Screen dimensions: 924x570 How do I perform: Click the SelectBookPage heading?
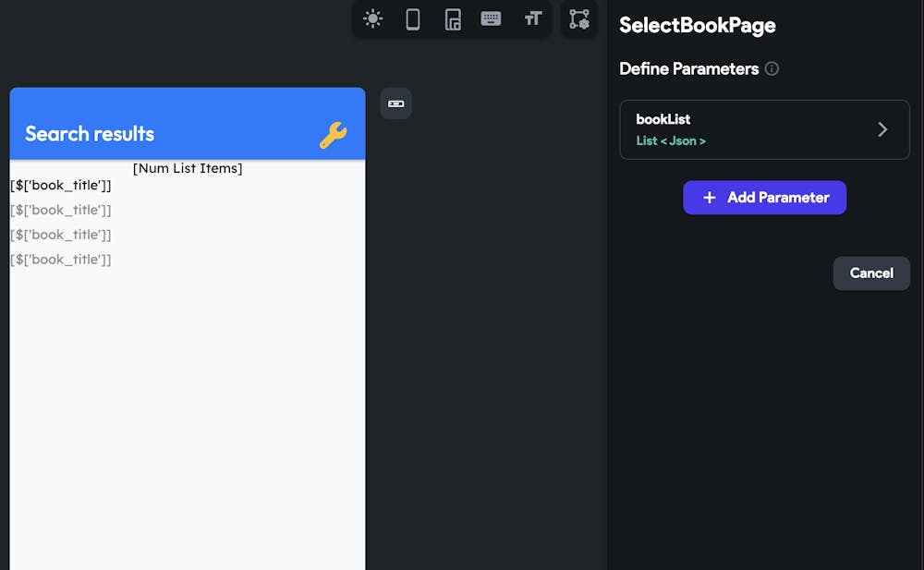tap(697, 25)
